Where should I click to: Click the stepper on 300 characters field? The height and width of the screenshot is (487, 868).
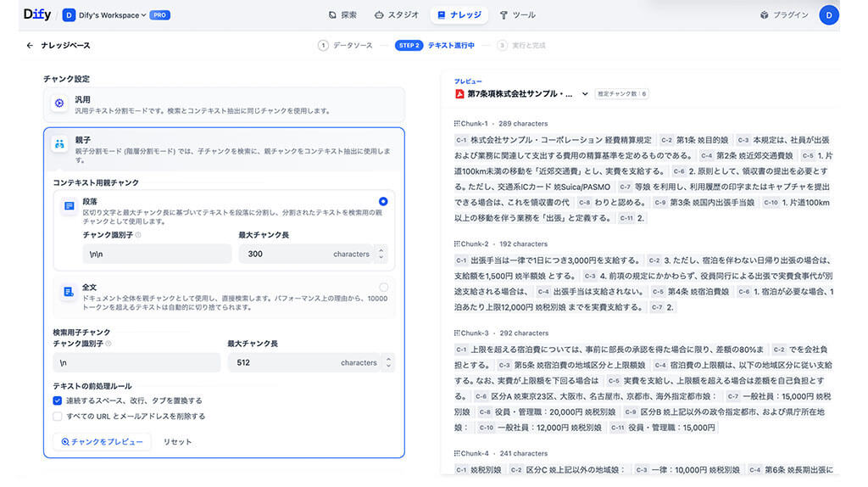tap(381, 254)
